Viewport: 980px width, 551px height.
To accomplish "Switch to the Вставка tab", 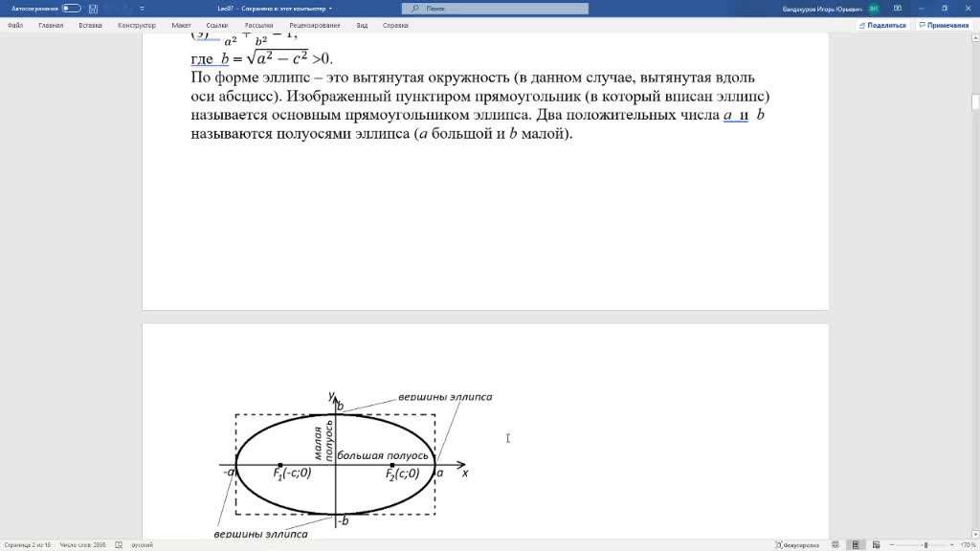I will click(x=91, y=26).
